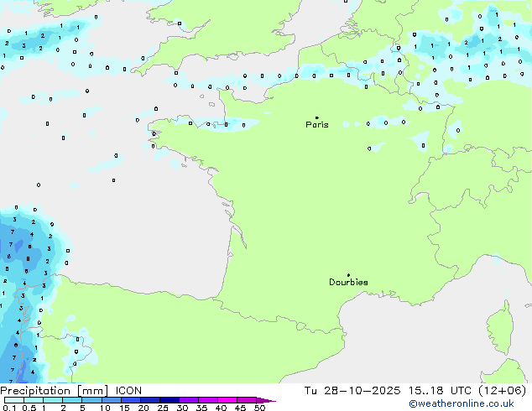
Task: Pick the legend swatch between 45 and 50
Action: (247, 400)
